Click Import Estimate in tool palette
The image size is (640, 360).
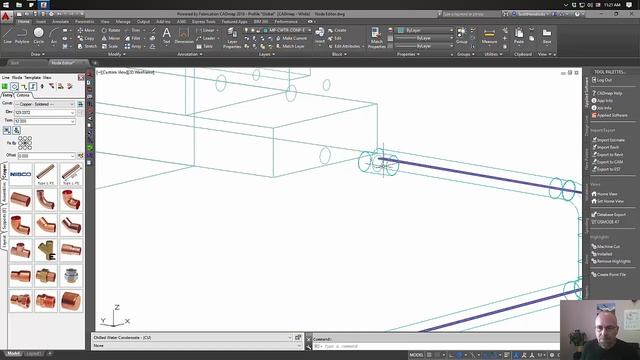click(x=608, y=140)
